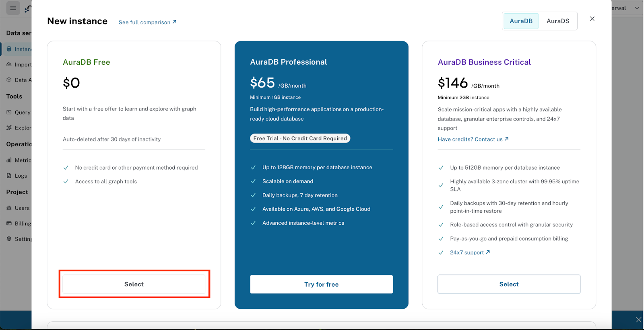The height and width of the screenshot is (330, 644).
Task: Switch to the AuraDS tab
Action: pos(558,21)
